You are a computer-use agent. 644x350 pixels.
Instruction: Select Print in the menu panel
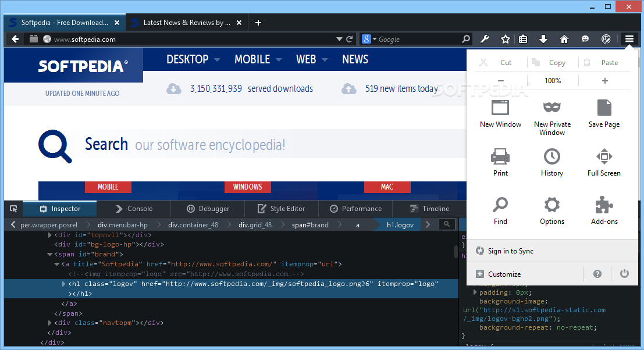coord(500,162)
